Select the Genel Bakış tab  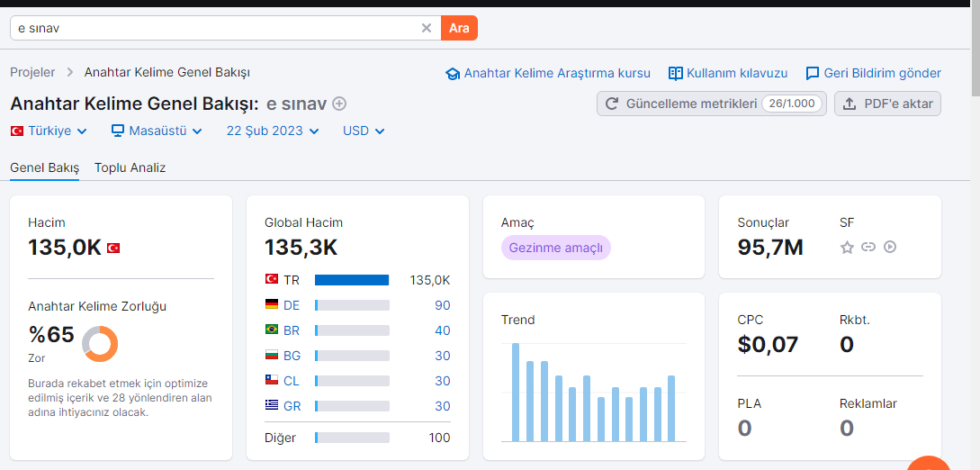(x=44, y=167)
